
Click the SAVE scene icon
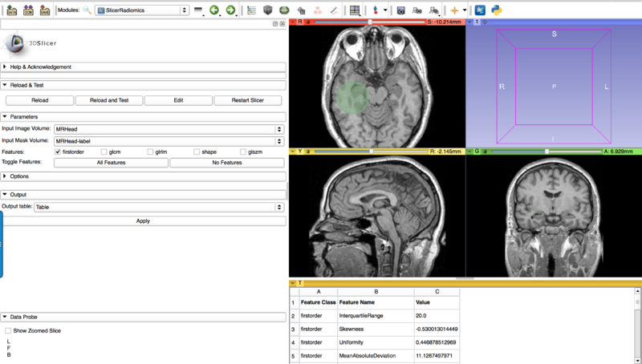tap(45, 10)
